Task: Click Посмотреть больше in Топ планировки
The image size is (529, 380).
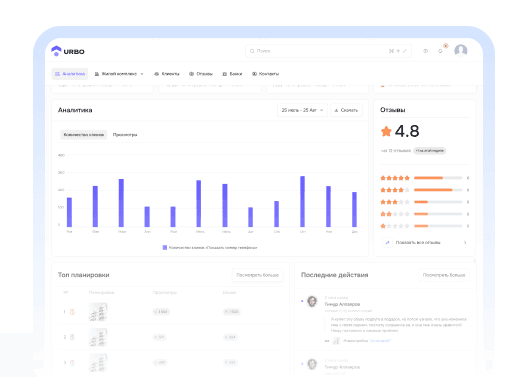Action: [257, 275]
